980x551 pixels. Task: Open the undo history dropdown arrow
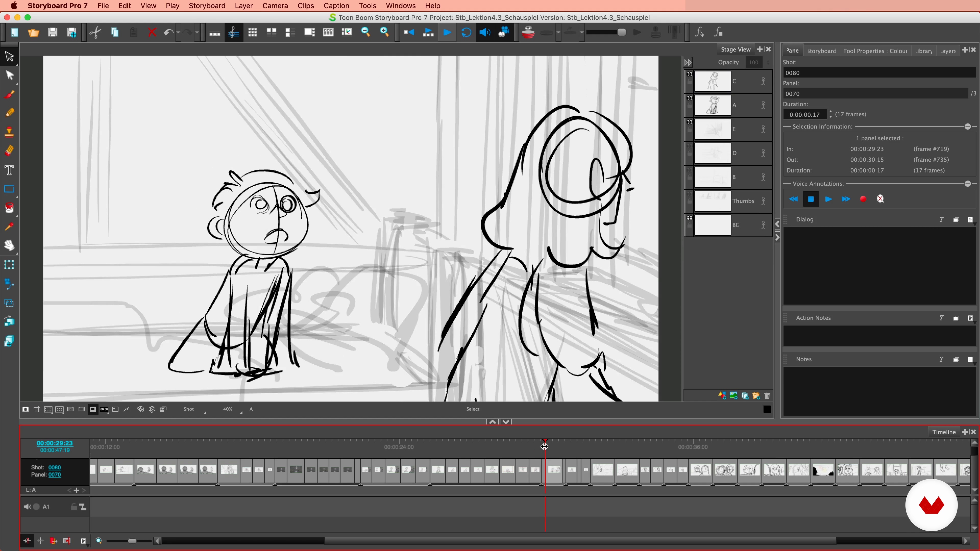pyautogui.click(x=178, y=32)
